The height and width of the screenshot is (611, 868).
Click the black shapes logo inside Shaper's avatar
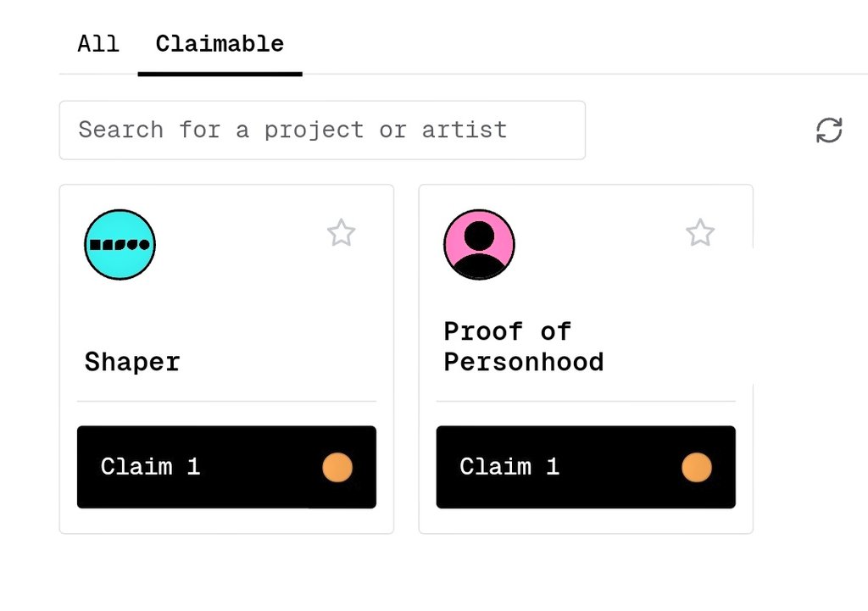(120, 245)
